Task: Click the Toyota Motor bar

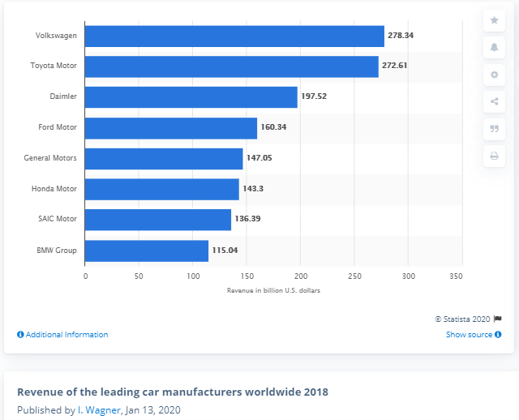Action: click(231, 66)
